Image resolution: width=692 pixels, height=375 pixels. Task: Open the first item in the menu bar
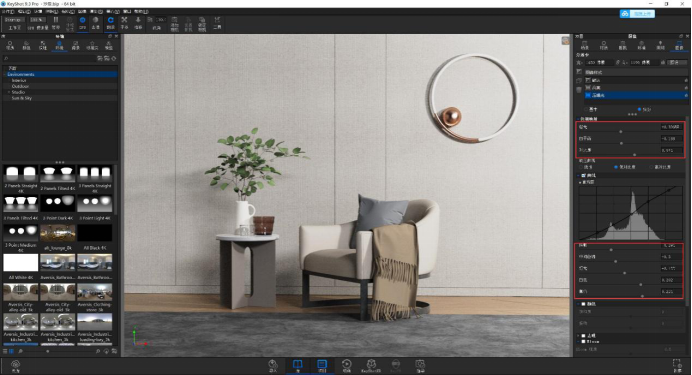click(x=8, y=11)
